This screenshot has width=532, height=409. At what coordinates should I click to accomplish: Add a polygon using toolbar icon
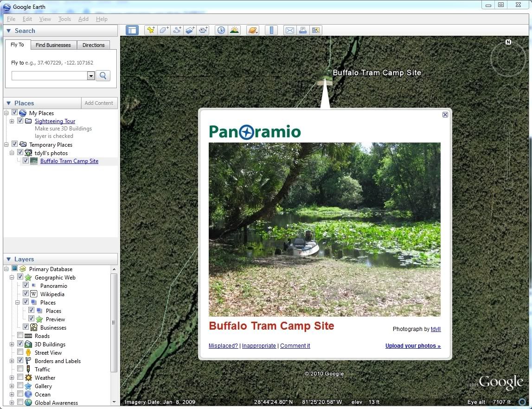(164, 30)
